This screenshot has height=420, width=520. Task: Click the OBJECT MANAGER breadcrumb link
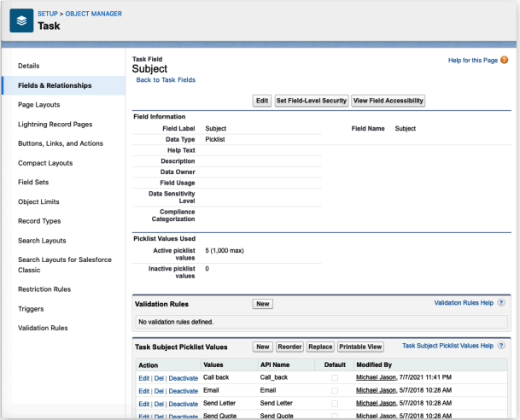[94, 14]
